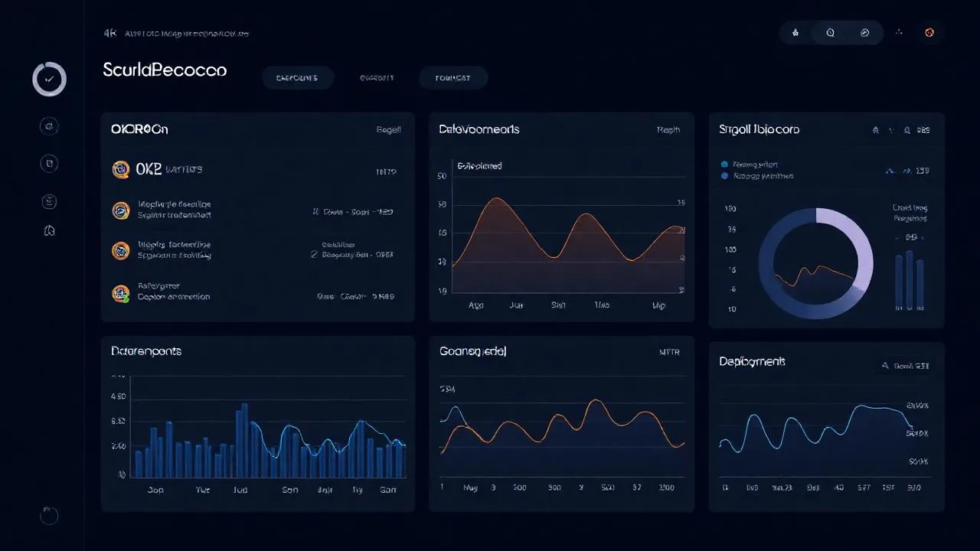Click the 239 value in Srgall Ibjocoro card

coord(922,171)
